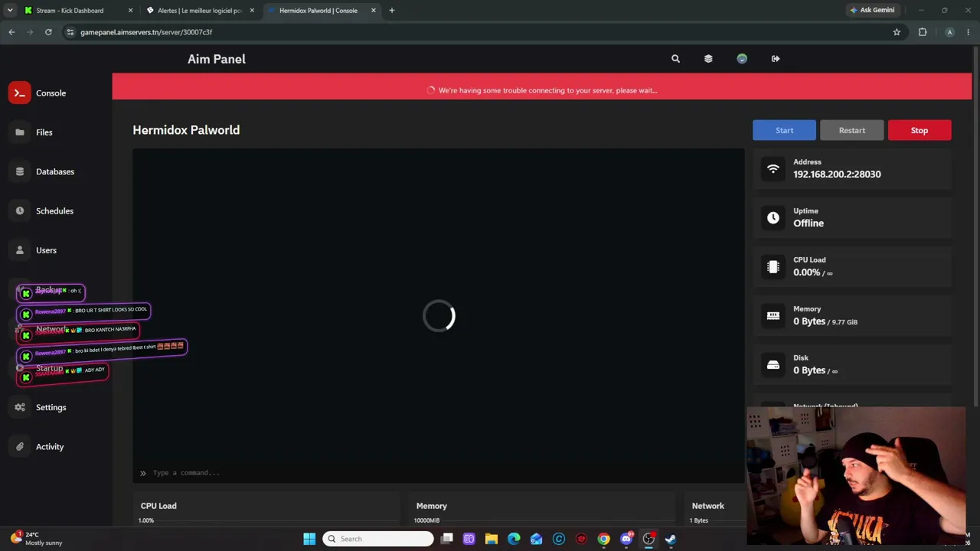Screen dimensions: 980x551
Task: Click the Hermidox Palworld server title
Action: [186, 130]
